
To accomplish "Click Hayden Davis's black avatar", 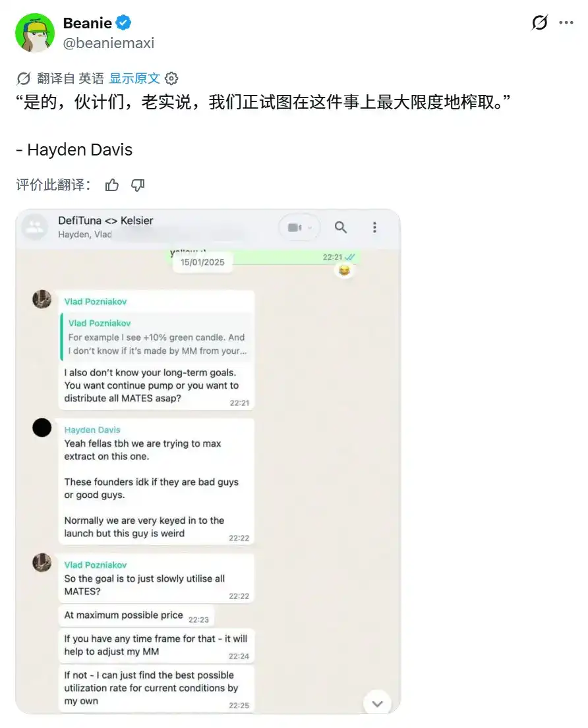I will 42,428.
